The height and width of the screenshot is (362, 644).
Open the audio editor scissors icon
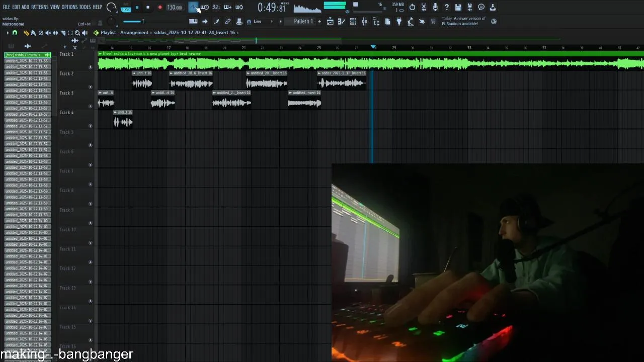[x=424, y=7]
